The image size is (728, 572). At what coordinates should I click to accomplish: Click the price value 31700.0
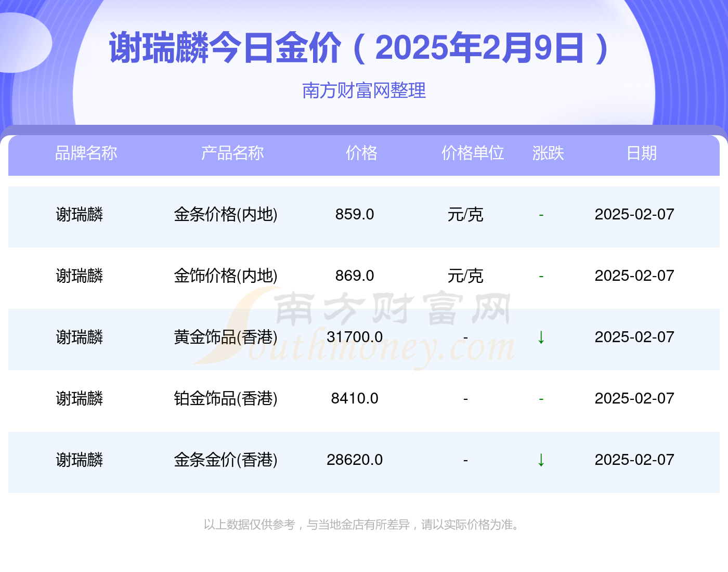[355, 337]
